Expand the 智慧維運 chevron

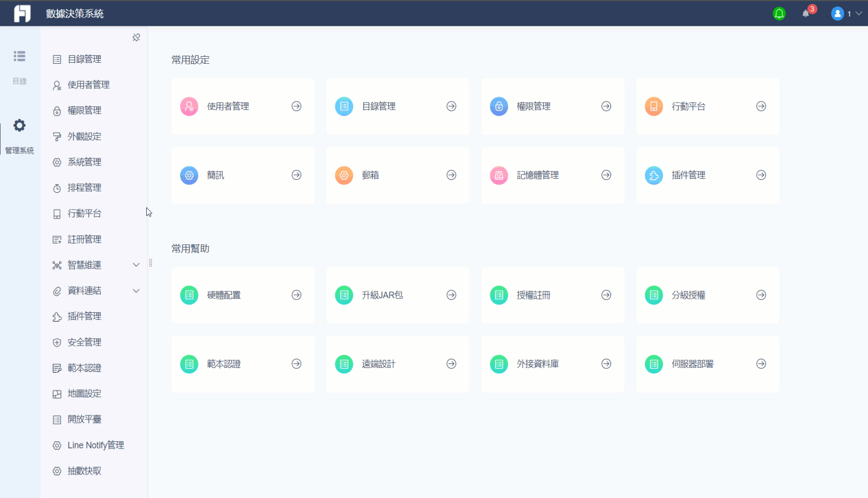tap(136, 265)
